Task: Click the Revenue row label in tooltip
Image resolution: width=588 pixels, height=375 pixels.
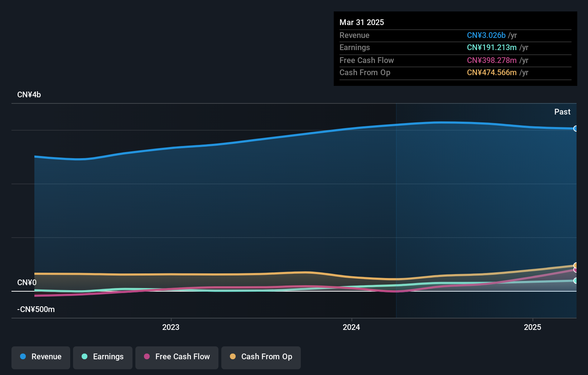Action: coord(355,35)
